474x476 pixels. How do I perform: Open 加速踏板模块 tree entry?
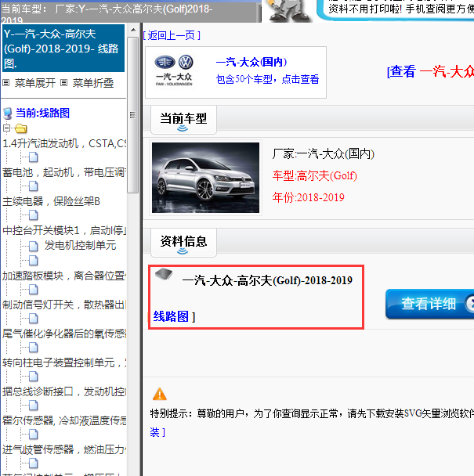(64, 276)
